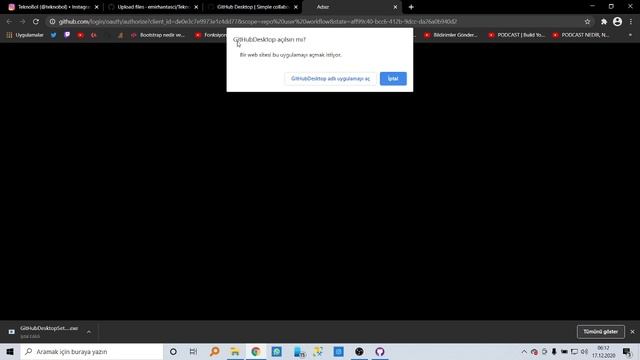Click 'GitHubDesktop adlı uygulamayı aç' button
Image resolution: width=640 pixels, height=360 pixels.
tap(330, 78)
